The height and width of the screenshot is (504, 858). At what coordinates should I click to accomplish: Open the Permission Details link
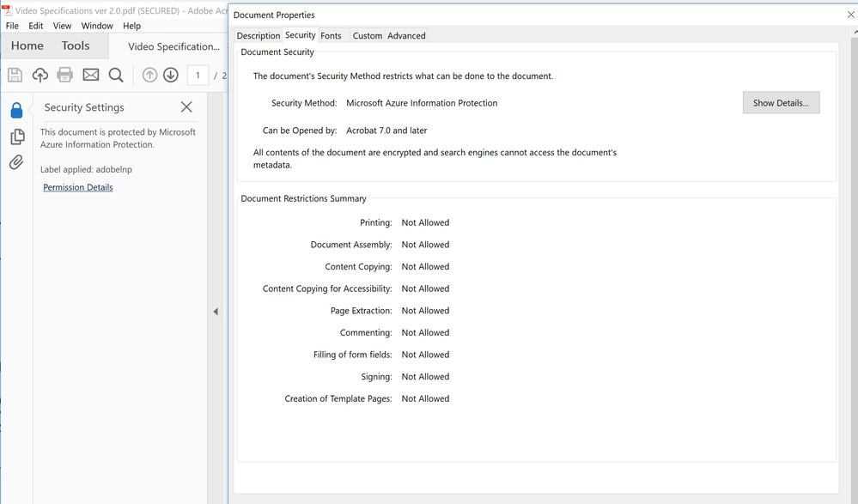pyautogui.click(x=77, y=187)
